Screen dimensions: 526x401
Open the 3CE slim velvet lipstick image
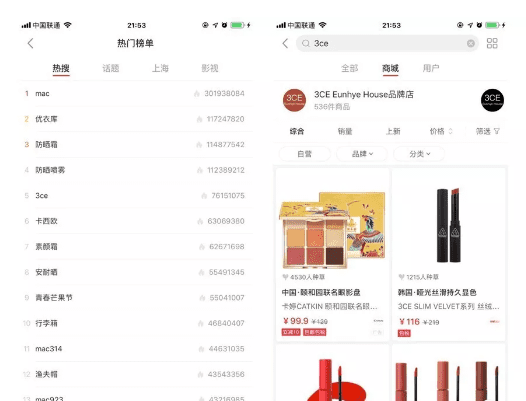pos(449,225)
